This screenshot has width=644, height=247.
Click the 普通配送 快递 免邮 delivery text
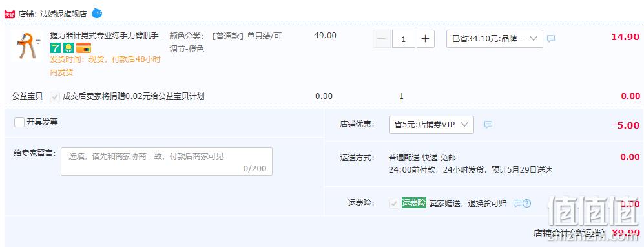coord(422,157)
